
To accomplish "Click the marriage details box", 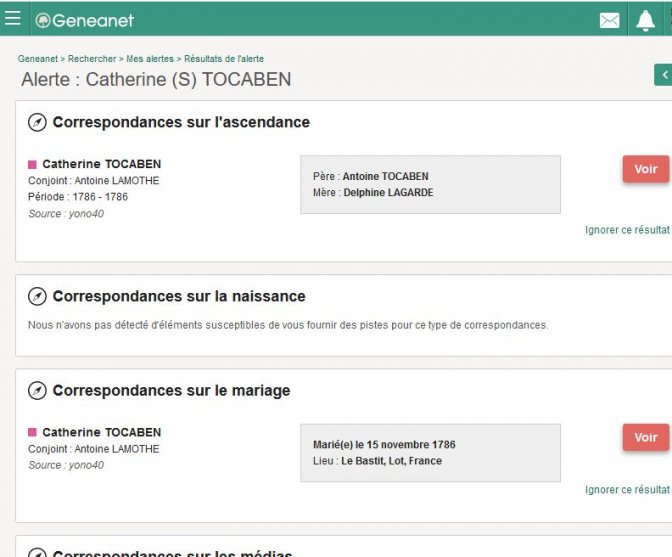I will [x=430, y=453].
